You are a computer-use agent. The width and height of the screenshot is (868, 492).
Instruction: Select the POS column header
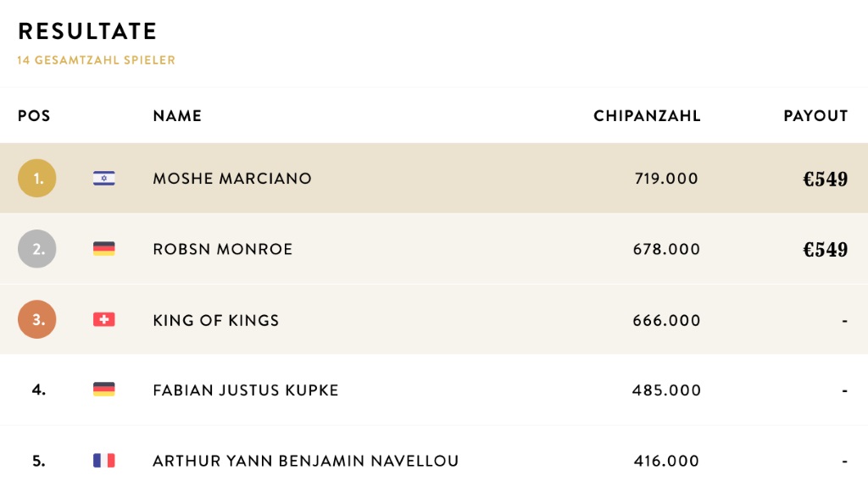point(34,116)
